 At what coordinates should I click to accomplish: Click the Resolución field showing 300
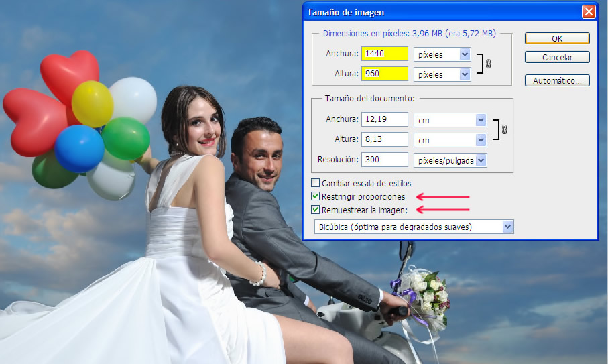pyautogui.click(x=384, y=160)
